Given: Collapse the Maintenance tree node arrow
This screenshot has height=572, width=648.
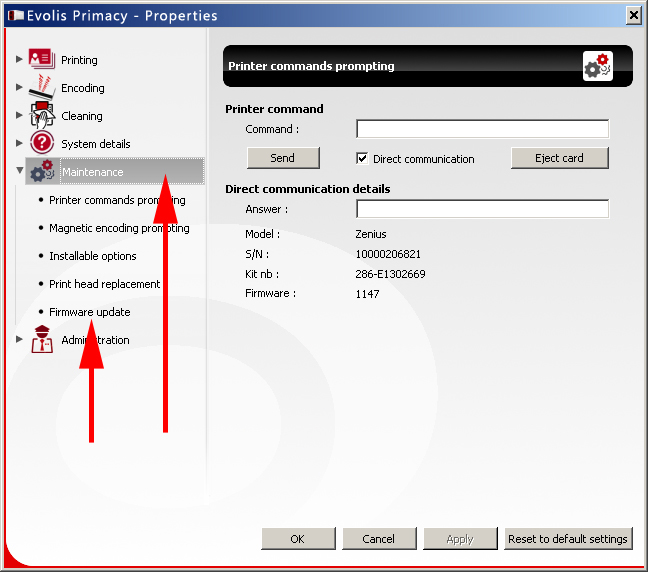Looking at the screenshot, I should click(x=19, y=170).
